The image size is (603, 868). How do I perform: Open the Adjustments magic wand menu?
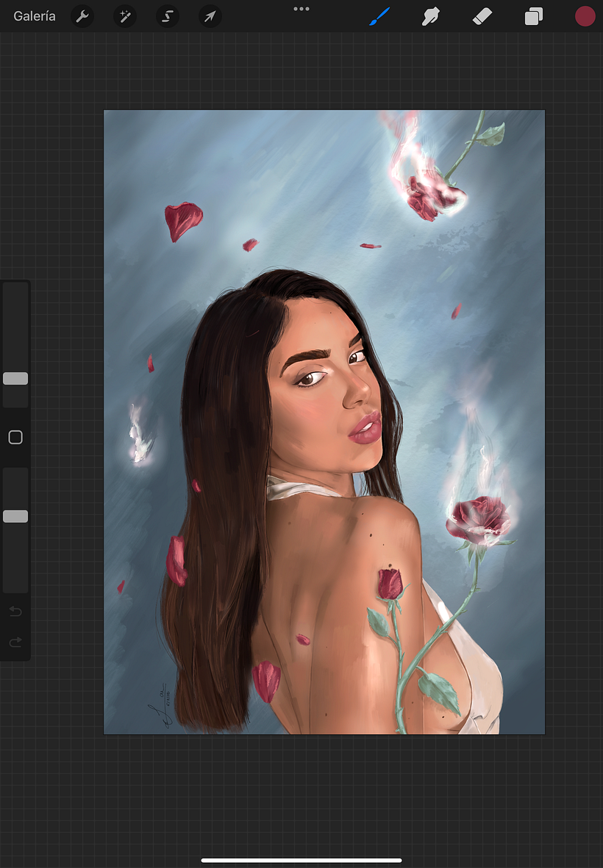pyautogui.click(x=125, y=17)
